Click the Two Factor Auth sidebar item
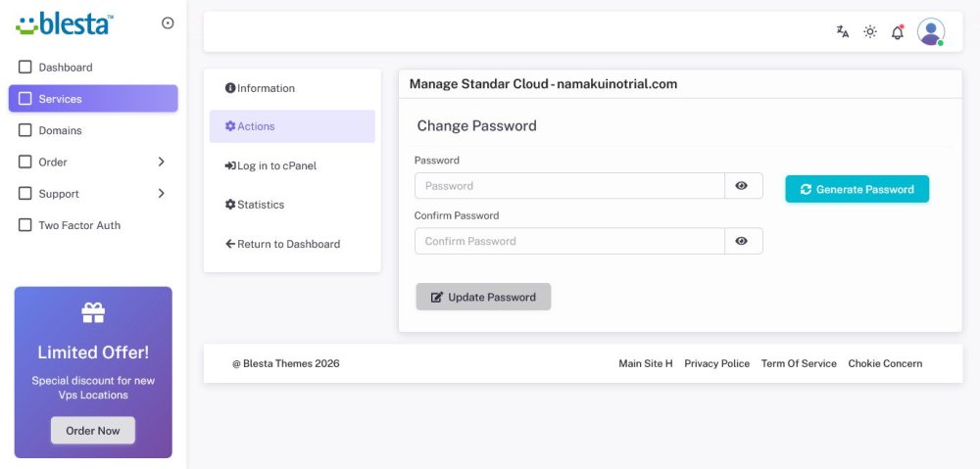Viewport: 980px width, 469px height. click(x=79, y=225)
